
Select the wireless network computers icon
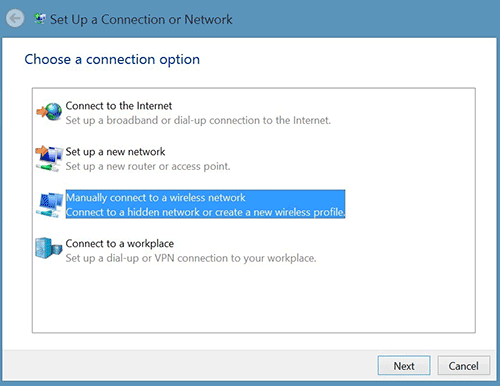click(50, 204)
